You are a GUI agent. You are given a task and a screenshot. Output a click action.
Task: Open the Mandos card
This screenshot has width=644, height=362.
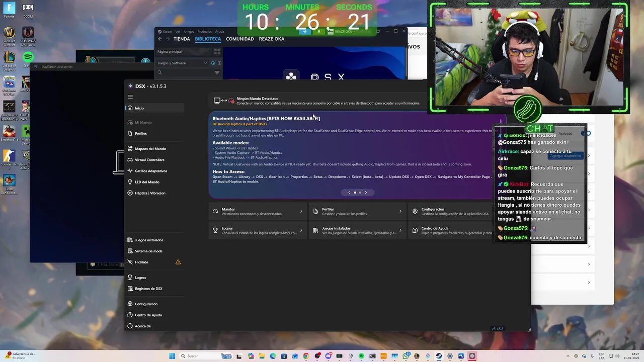tap(258, 211)
